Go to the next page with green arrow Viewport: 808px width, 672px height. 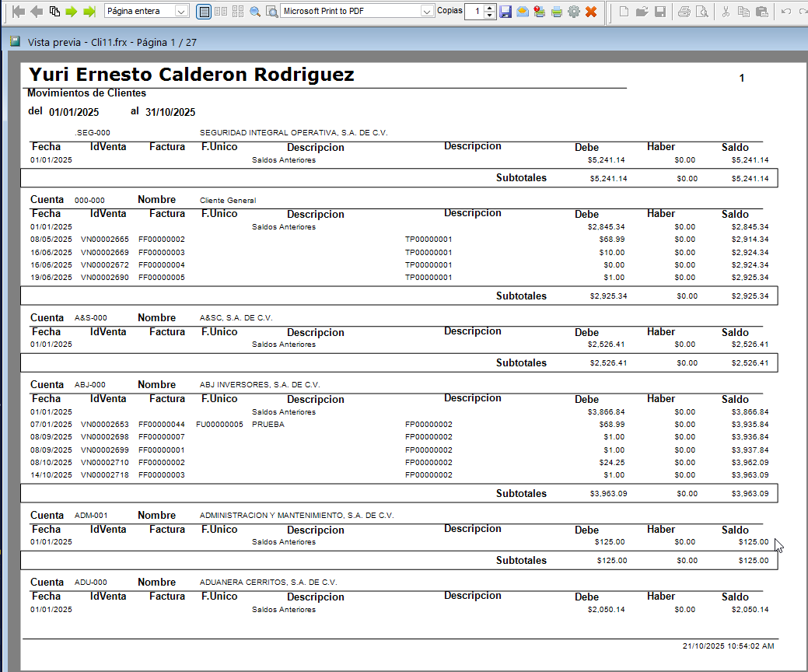[71, 11]
